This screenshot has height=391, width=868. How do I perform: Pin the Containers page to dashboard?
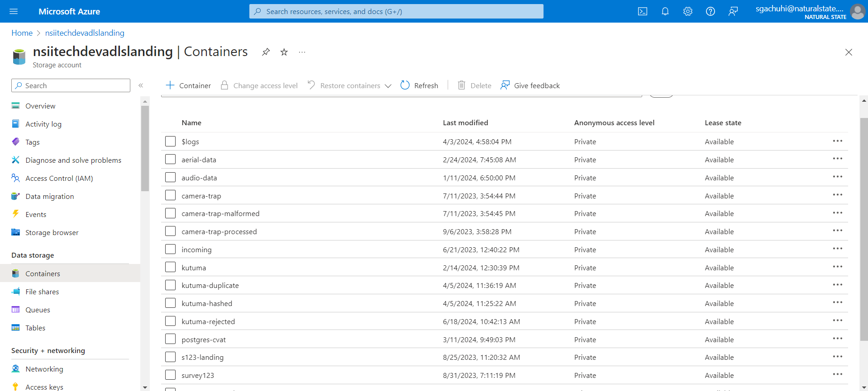266,52
